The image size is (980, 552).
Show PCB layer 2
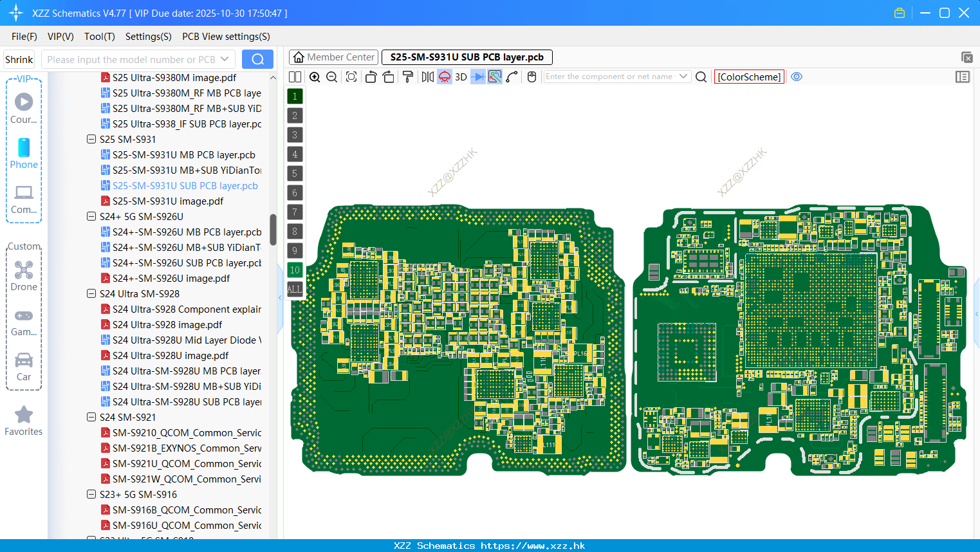(x=295, y=115)
